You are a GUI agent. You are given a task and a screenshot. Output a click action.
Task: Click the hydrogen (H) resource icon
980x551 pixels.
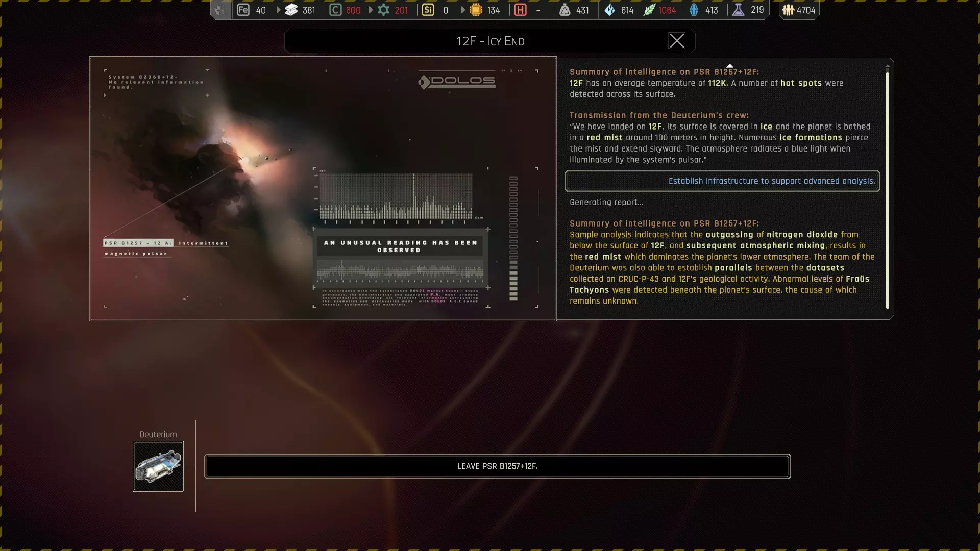pos(520,10)
